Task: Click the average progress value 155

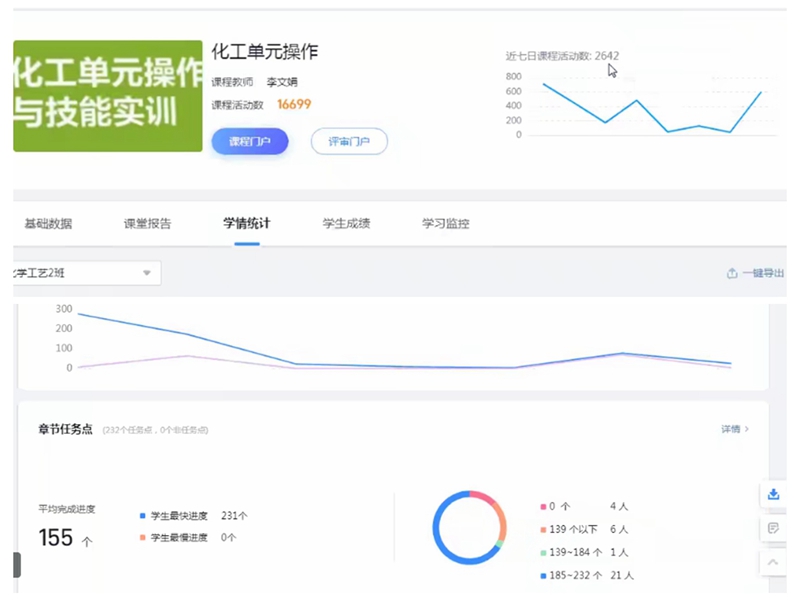Action: [x=56, y=538]
